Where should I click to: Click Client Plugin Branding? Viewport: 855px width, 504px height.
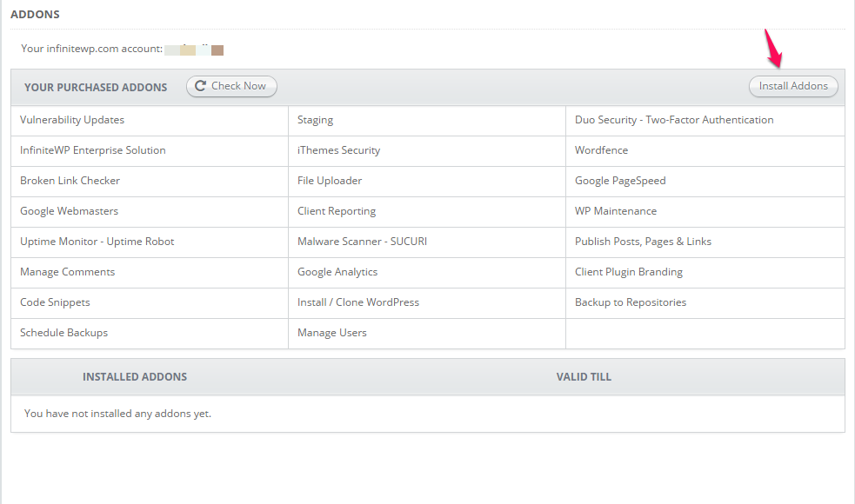[x=629, y=272]
